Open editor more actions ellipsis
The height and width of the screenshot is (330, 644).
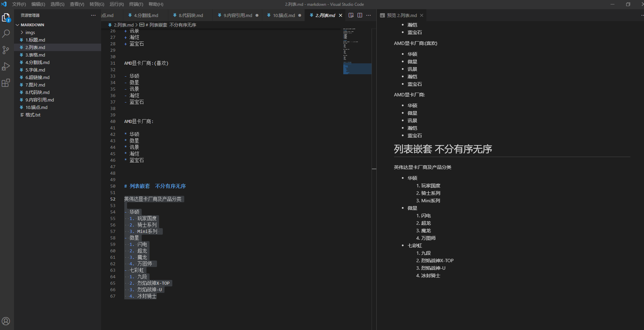[x=368, y=15]
